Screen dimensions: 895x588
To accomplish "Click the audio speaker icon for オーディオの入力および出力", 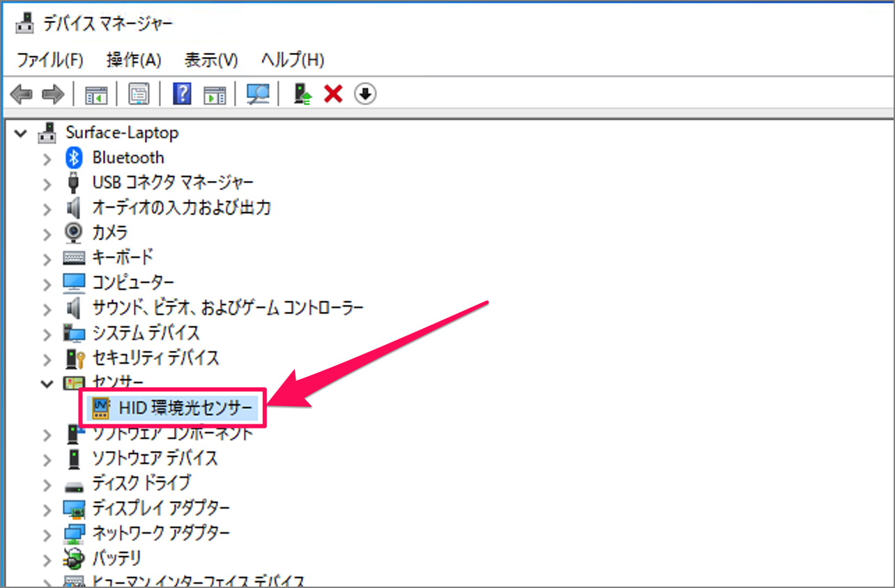I will click(74, 208).
